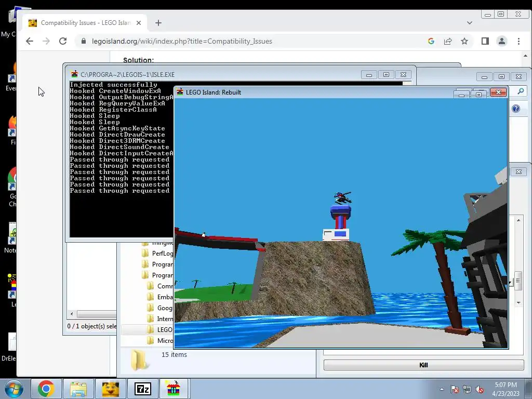Click help icon in Explorer window
This screenshot has height=399, width=532.
pos(516,109)
